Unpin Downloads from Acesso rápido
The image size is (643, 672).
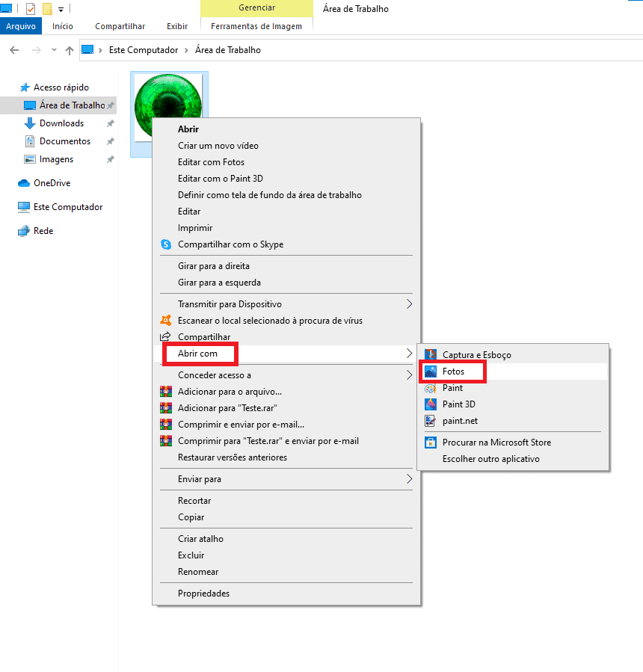click(109, 123)
